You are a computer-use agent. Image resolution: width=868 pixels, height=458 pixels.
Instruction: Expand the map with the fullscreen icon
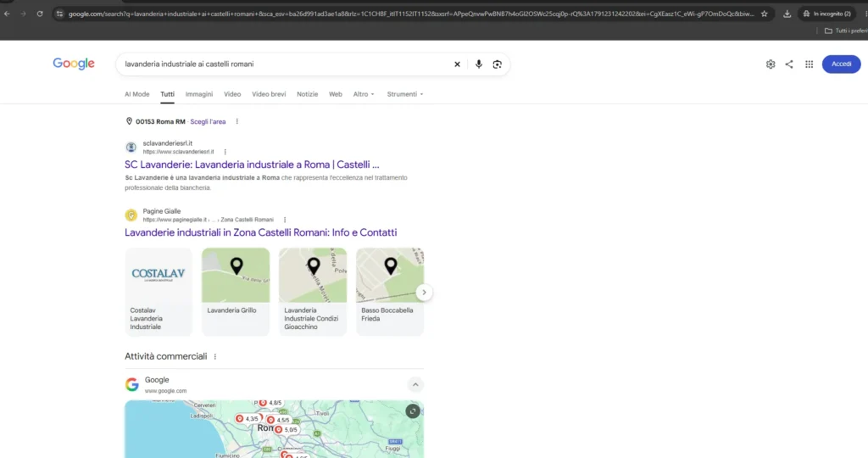point(413,411)
